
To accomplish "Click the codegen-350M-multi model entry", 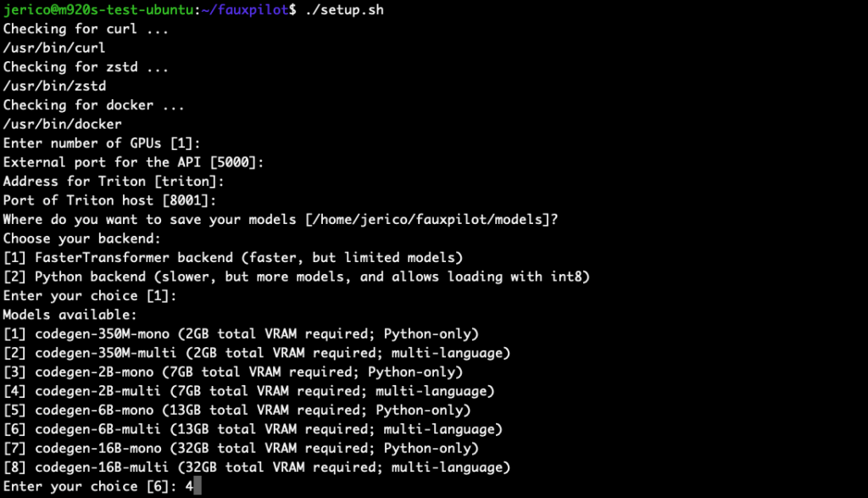I will (256, 353).
